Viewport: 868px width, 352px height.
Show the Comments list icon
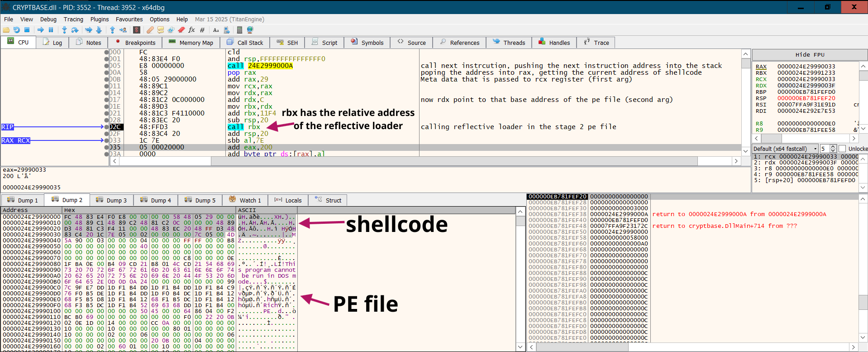point(160,30)
